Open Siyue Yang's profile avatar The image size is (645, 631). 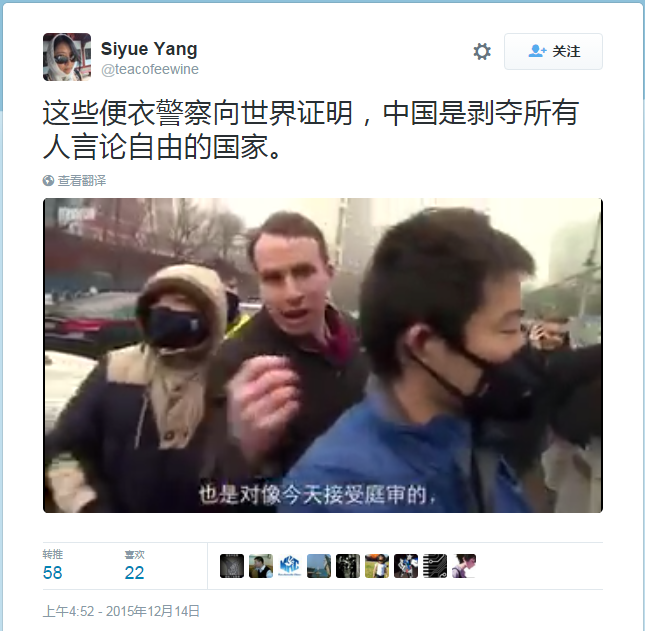67,57
